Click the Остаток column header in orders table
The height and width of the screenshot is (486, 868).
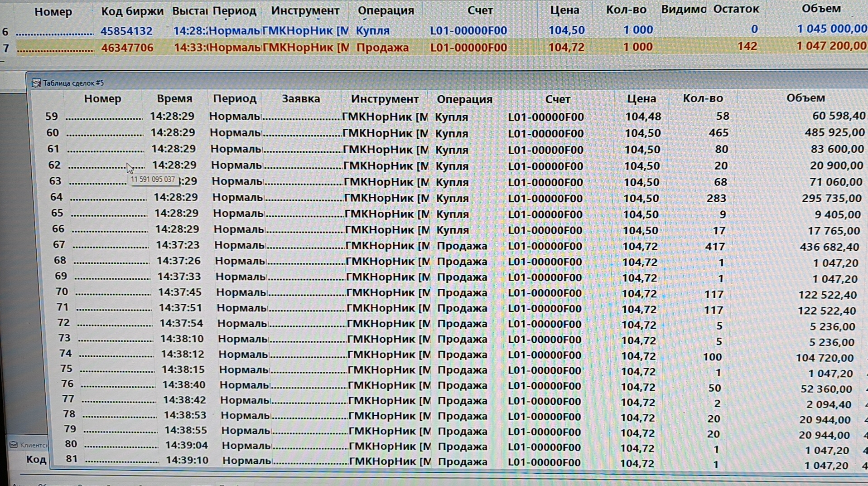[736, 9]
